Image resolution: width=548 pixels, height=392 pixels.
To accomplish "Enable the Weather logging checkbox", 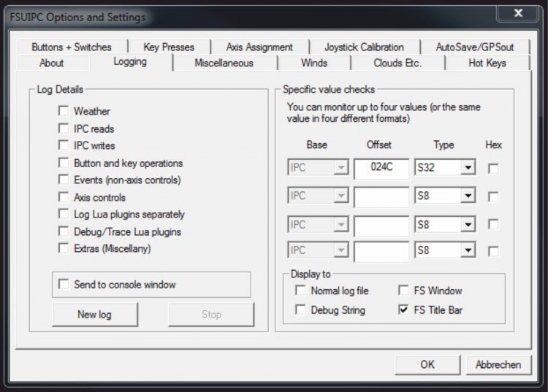I will coord(64,111).
